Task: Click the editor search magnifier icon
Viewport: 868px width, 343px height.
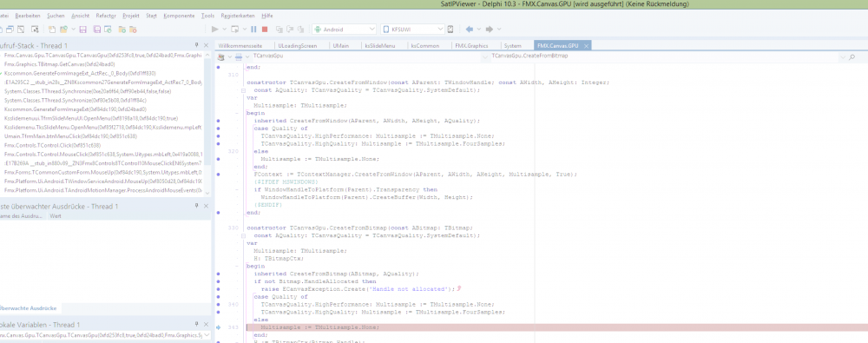Action: (x=852, y=56)
